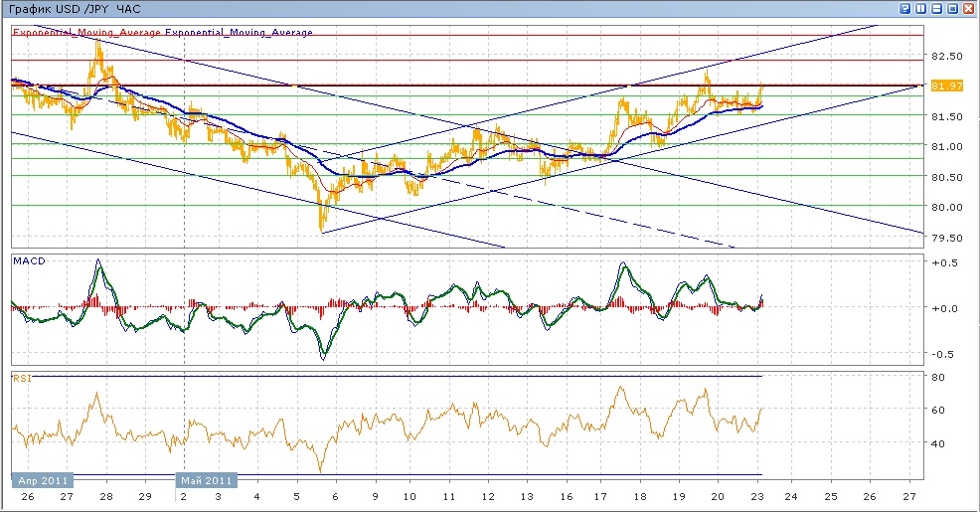Viewport: 980px width, 512px height.
Task: Click date label 23 on time axis
Action: (x=757, y=496)
